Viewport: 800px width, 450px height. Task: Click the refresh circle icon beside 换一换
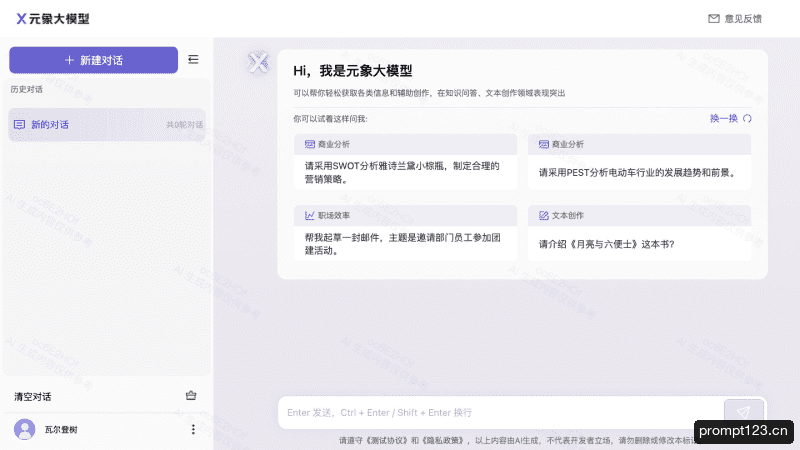pos(747,118)
